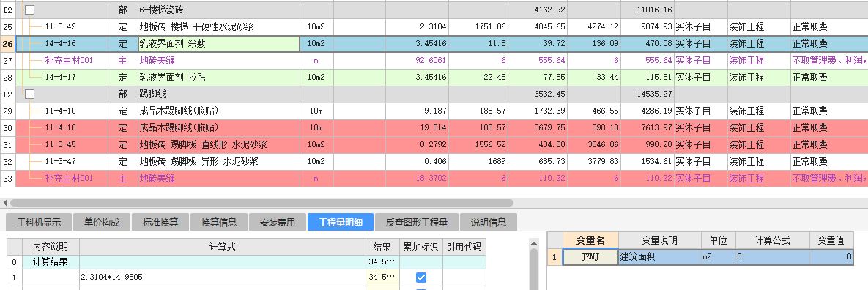Click name cell 地板砖 楼梯 干硬性水泥砂浆
This screenshot has height=290, width=868.
(x=219, y=26)
